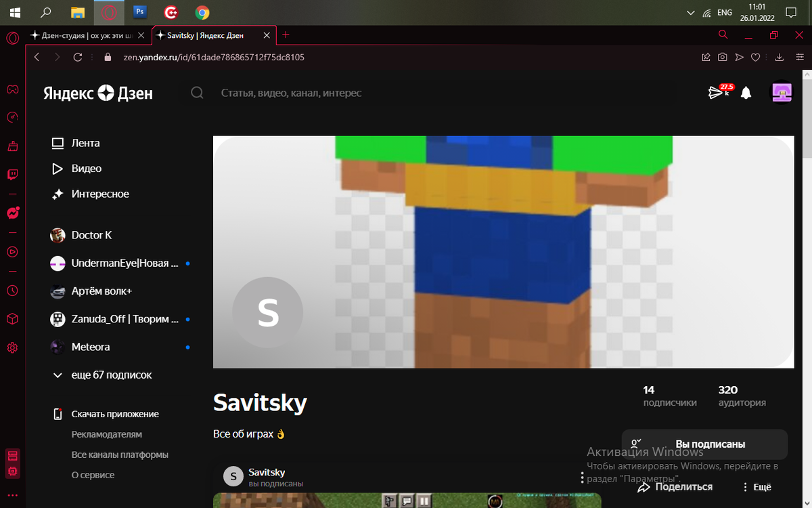The width and height of the screenshot is (812, 508).
Task: Open Twitch in the sidebar
Action: (12, 175)
